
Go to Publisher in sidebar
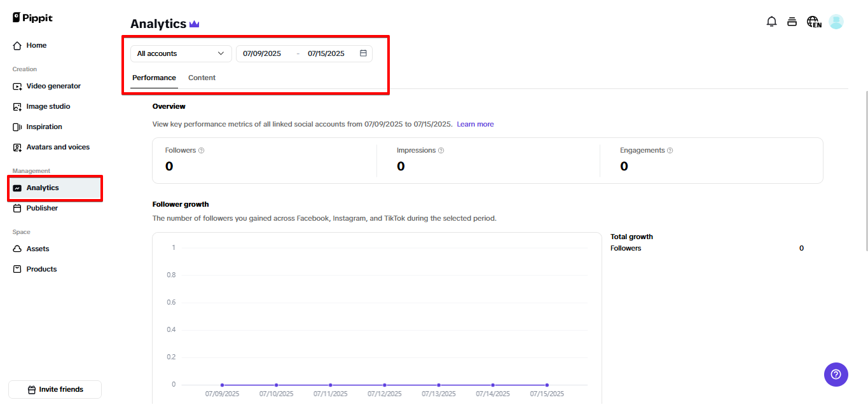tap(42, 208)
